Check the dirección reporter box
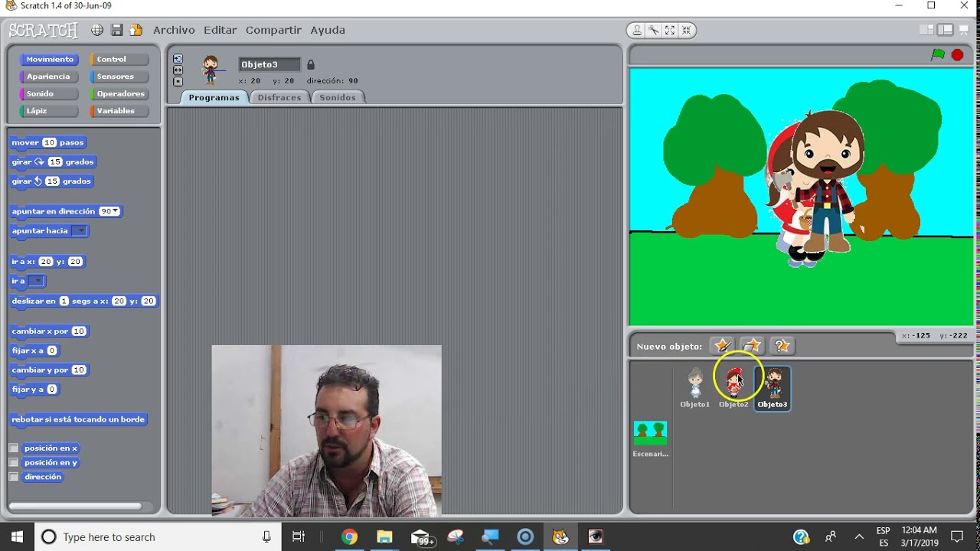The image size is (980, 551). point(13,477)
